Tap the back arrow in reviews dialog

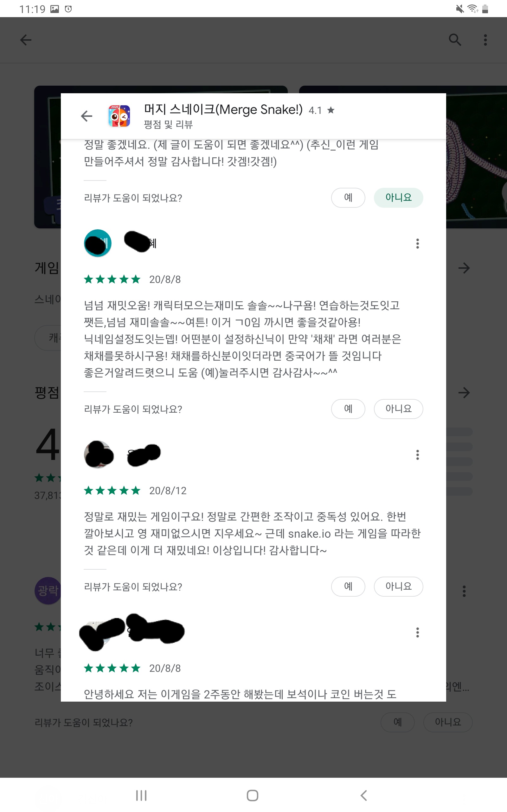(87, 116)
